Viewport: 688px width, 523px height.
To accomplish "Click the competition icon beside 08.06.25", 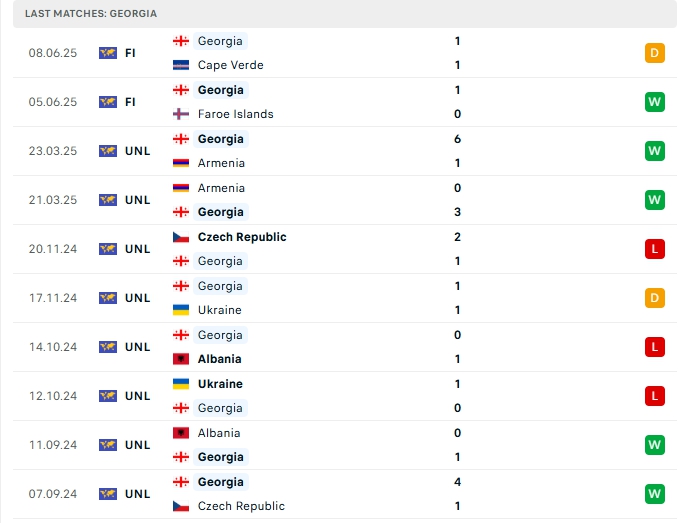I will point(108,53).
